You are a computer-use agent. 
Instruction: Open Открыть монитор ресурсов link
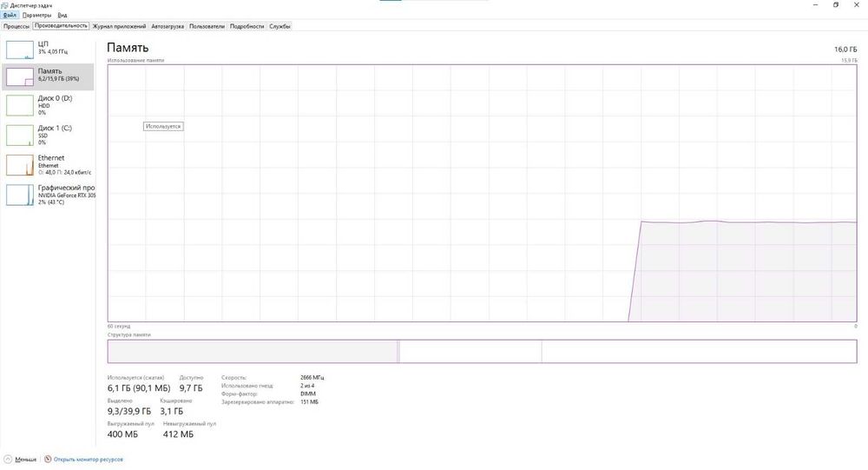click(x=88, y=459)
